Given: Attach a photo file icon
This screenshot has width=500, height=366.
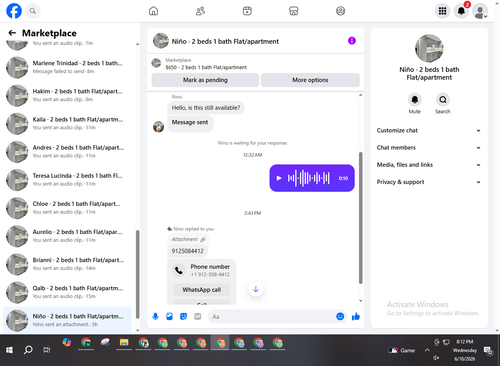Looking at the screenshot, I should coord(169,316).
